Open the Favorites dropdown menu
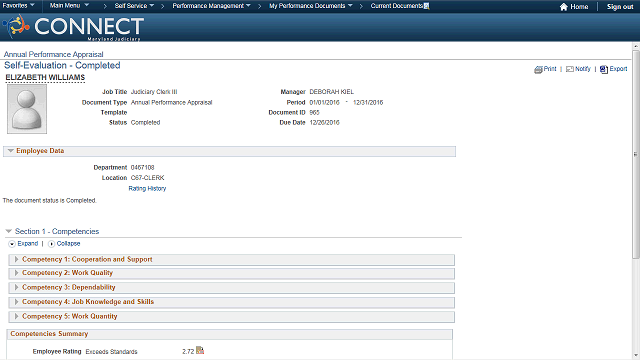Viewport: 640px width, 360px height. 18,6
